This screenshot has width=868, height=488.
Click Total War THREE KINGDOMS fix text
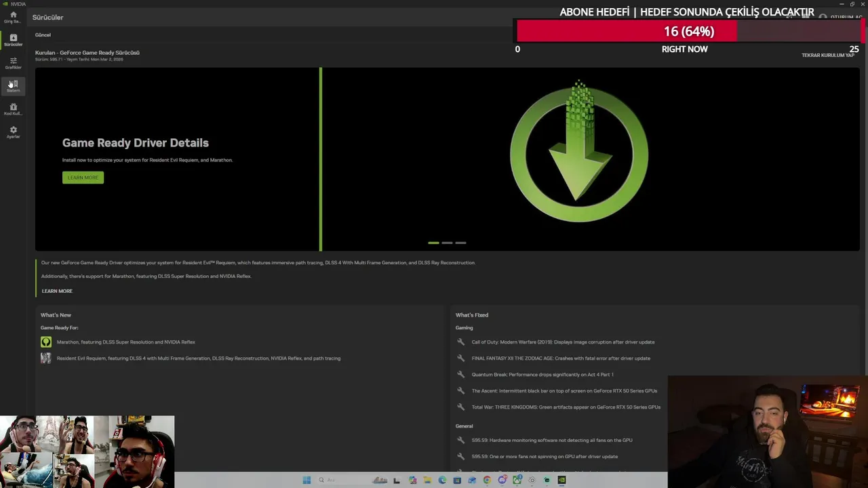click(x=566, y=407)
